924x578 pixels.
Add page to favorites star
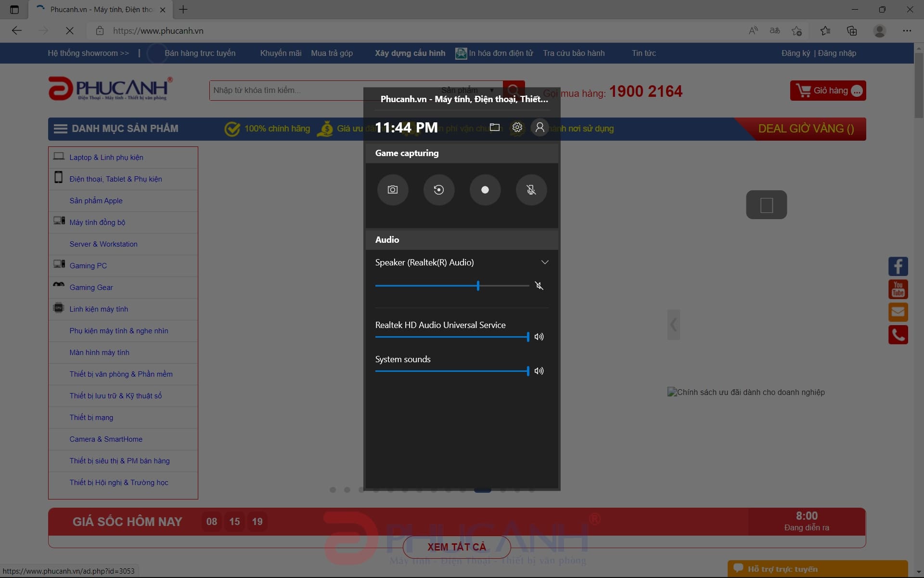click(x=797, y=31)
